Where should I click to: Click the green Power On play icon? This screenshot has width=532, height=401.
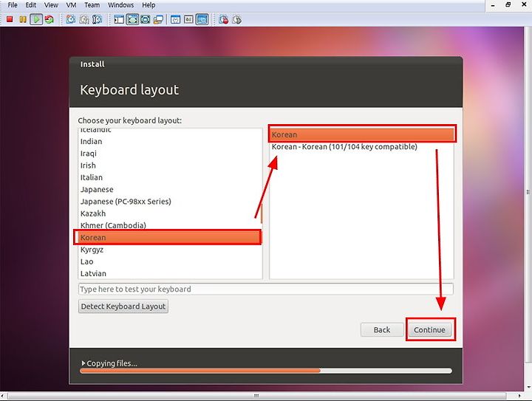point(36,19)
